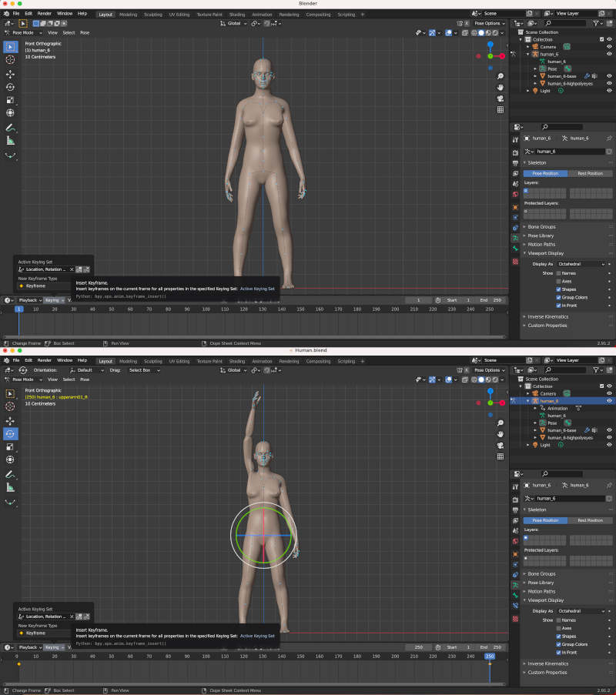Click the Zoom view magnifier icon in Human.blend
616x695 pixels.
(x=500, y=423)
